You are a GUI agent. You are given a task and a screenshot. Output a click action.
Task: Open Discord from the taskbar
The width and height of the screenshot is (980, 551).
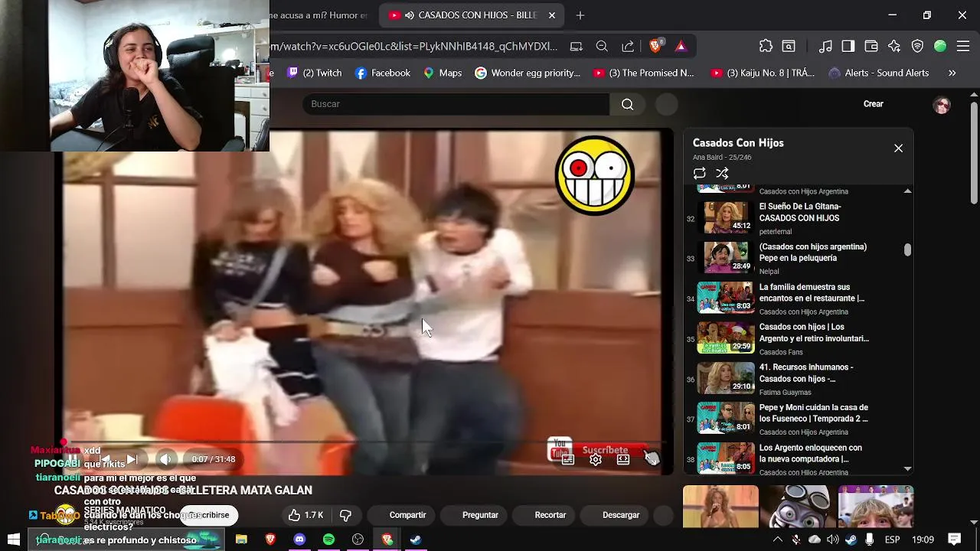pyautogui.click(x=299, y=540)
